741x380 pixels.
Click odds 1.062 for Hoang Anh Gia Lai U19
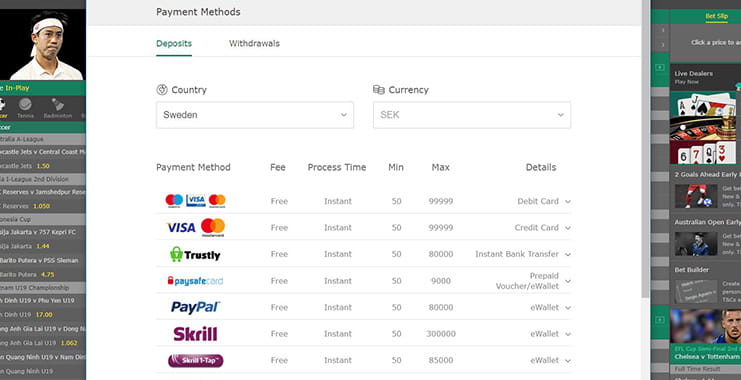(x=69, y=343)
